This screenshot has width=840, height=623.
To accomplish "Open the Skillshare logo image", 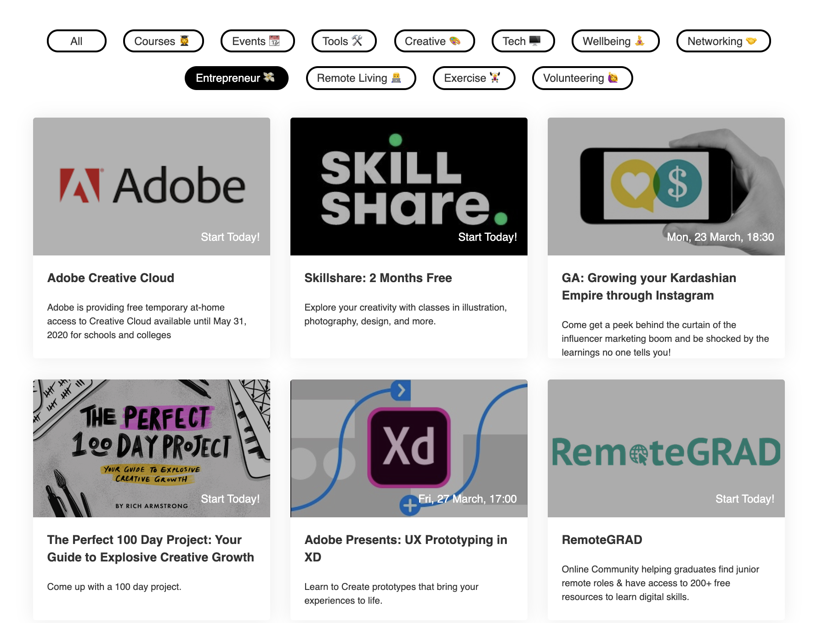I will click(409, 186).
